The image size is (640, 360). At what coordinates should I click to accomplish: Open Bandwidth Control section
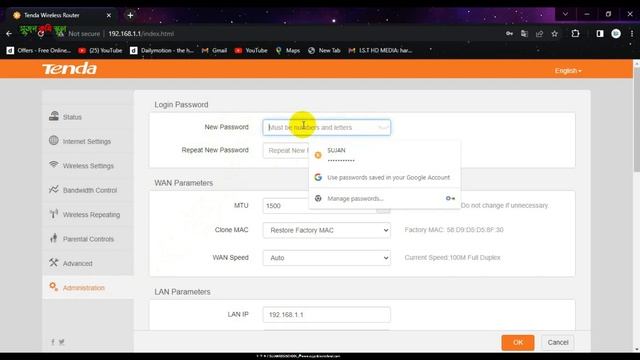click(88, 190)
